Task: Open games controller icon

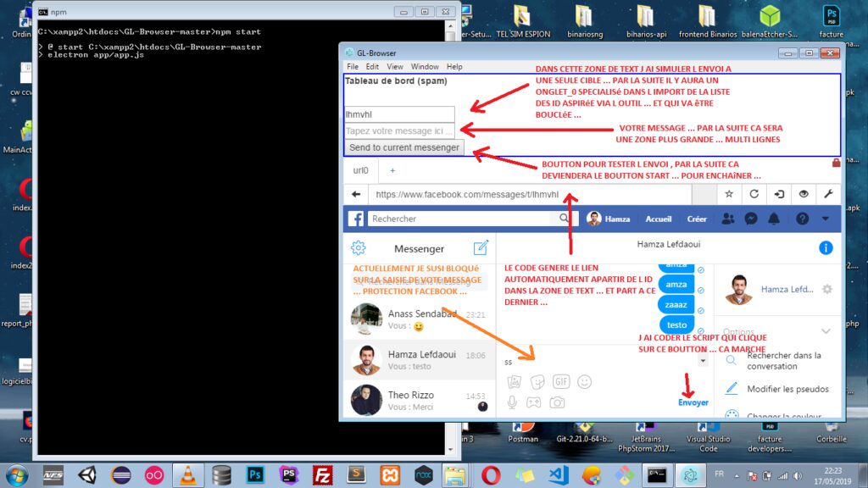Action: (x=534, y=402)
